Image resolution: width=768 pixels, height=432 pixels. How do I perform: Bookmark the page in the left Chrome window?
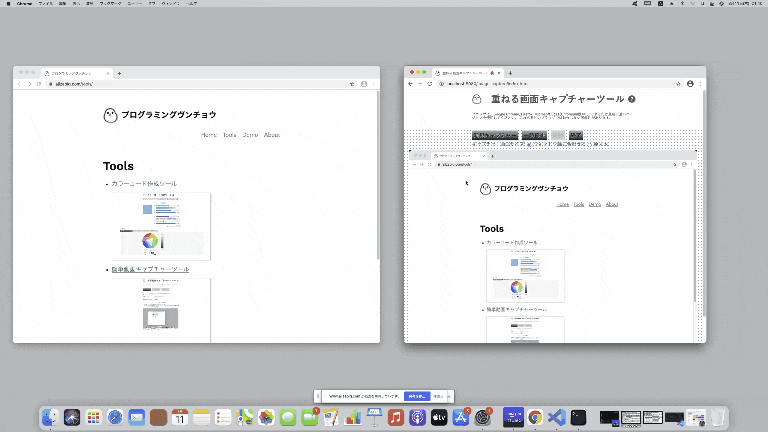click(x=352, y=84)
